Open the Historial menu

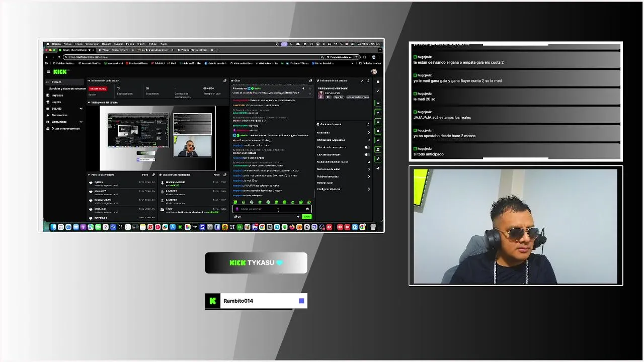[x=106, y=44]
